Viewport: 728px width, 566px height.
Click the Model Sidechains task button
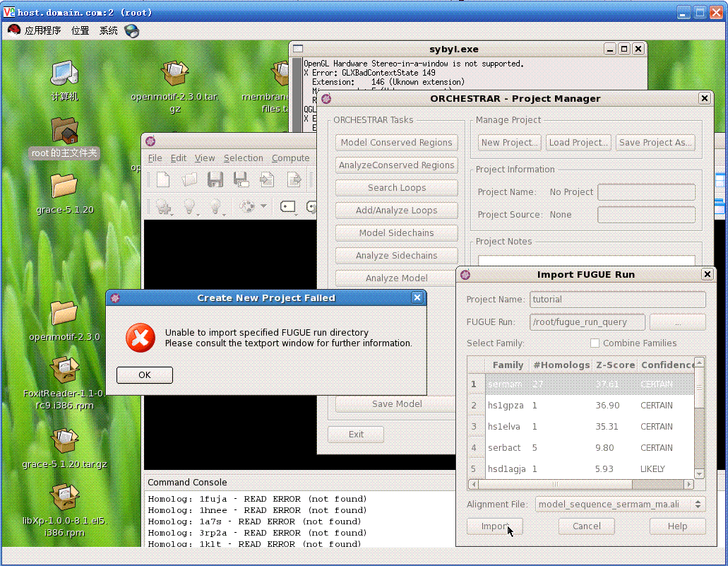pyautogui.click(x=397, y=232)
